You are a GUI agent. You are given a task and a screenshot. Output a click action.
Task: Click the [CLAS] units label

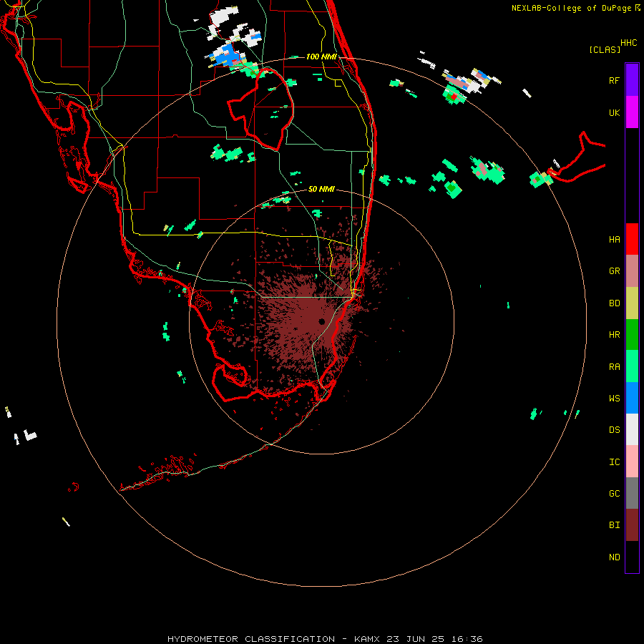[605, 49]
